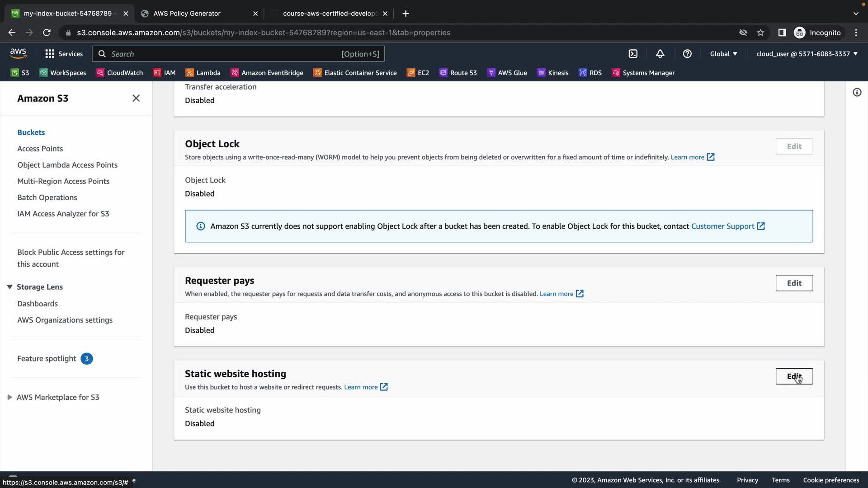This screenshot has height=488, width=868.
Task: Open the cloud_user account dropdown
Action: pos(807,54)
